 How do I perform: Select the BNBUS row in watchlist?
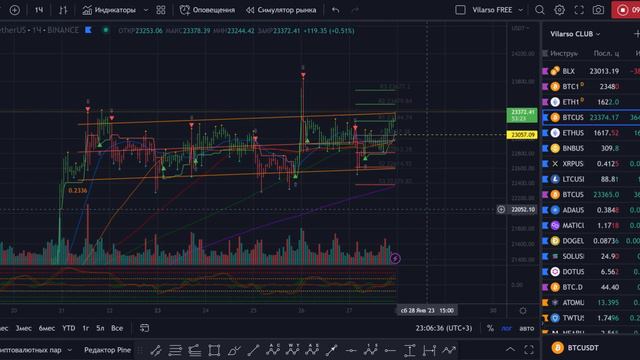591,148
